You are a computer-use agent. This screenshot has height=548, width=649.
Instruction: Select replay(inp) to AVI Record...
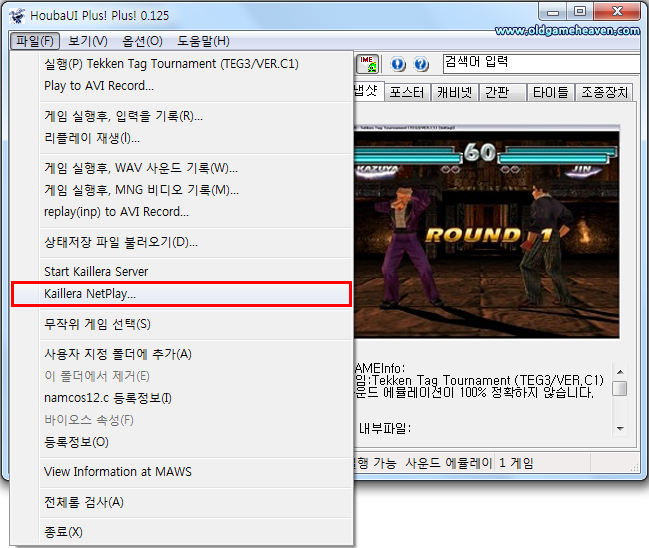click(x=181, y=212)
